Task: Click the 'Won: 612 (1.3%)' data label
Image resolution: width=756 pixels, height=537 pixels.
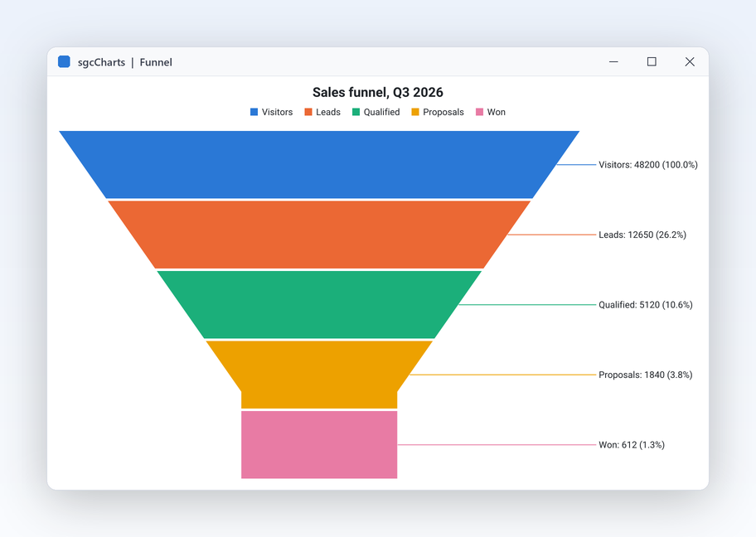Action: (632, 444)
